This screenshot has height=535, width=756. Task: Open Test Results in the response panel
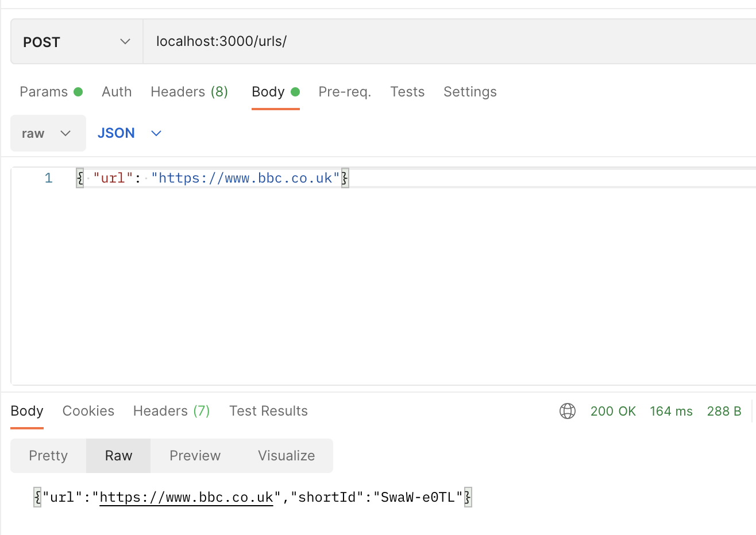click(x=268, y=411)
